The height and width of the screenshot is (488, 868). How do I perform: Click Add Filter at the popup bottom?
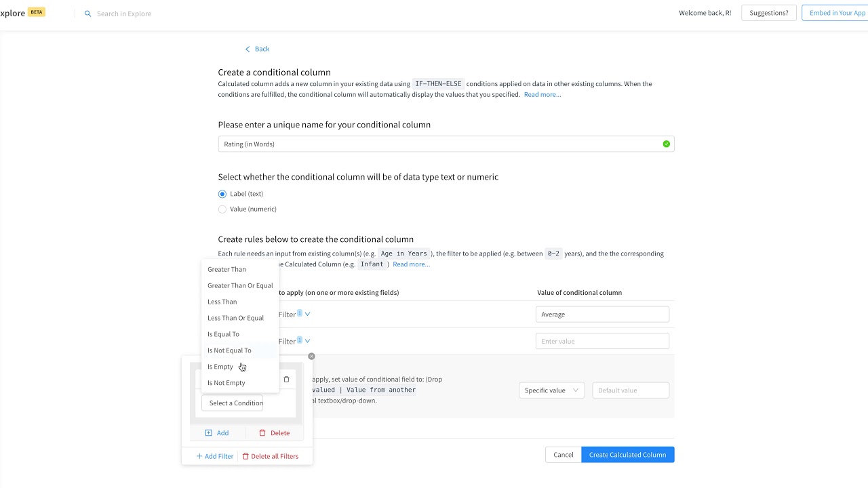[214, 456]
